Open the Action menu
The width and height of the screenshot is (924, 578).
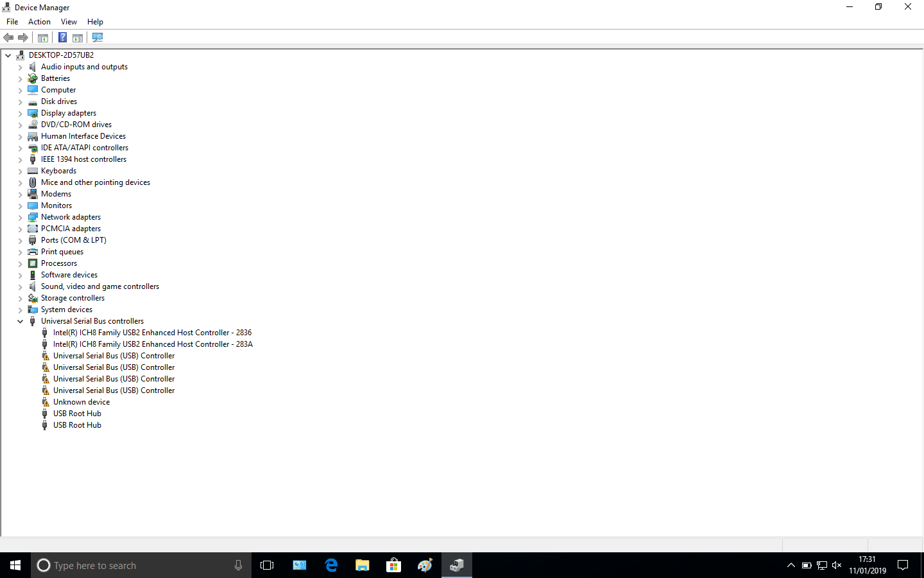[x=39, y=22]
